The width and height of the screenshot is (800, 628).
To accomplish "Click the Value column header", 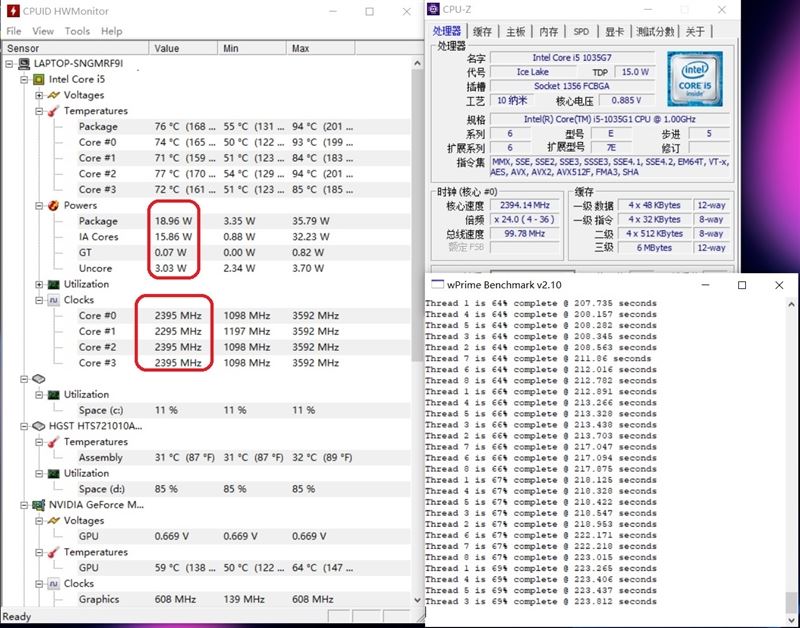I will 183,48.
